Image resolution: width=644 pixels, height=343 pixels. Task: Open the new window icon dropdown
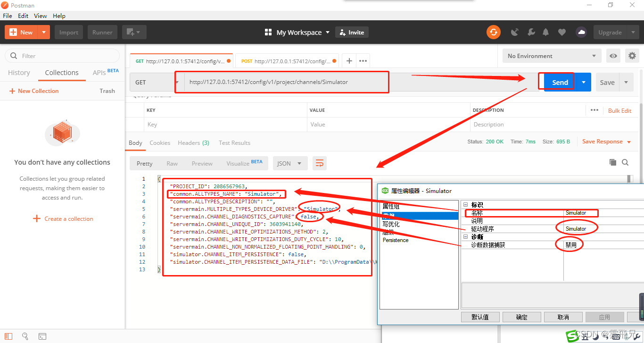[x=134, y=32]
